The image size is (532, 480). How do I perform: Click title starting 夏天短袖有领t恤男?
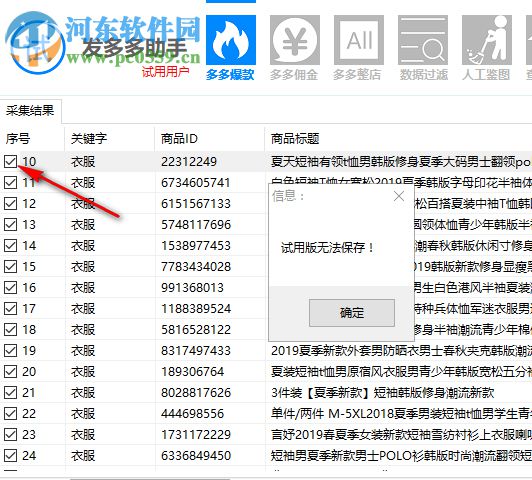401,162
